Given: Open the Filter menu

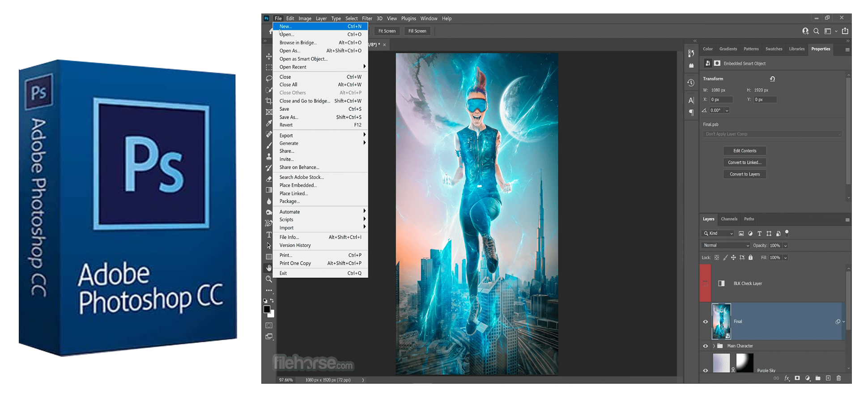Looking at the screenshot, I should pos(367,18).
